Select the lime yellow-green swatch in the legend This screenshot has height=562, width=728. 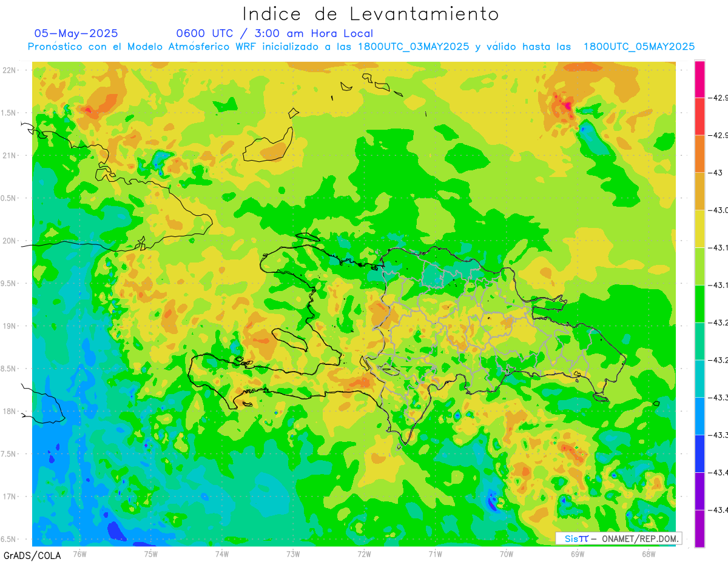(699, 266)
